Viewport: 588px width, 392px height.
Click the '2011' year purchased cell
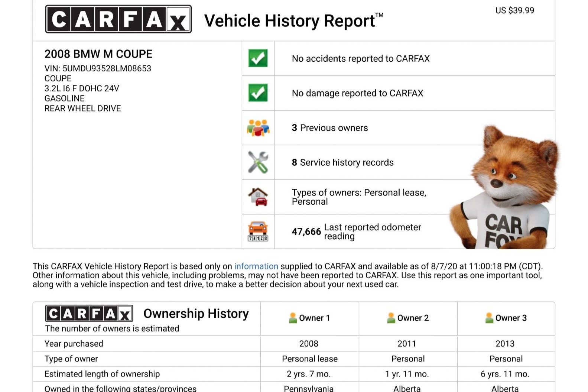coord(407,344)
